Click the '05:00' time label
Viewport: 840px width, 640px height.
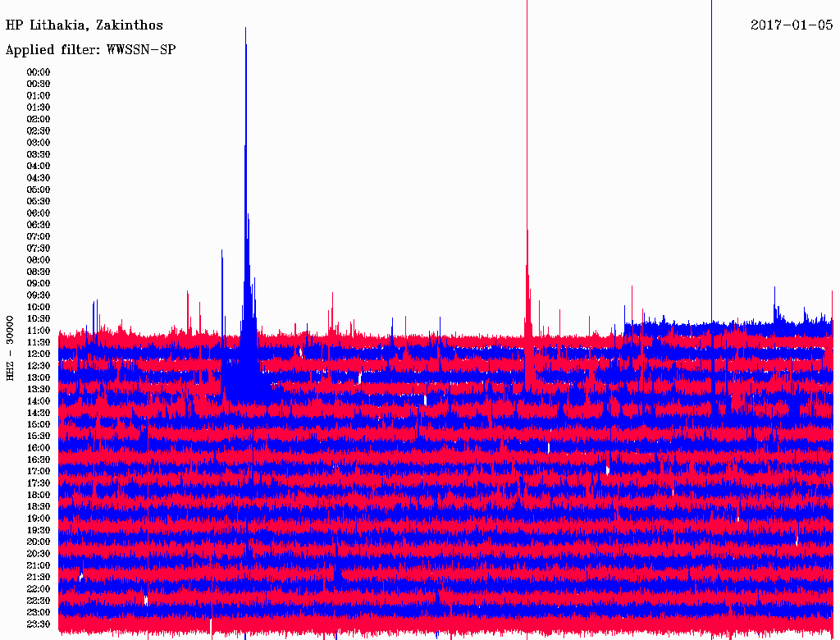(x=39, y=190)
